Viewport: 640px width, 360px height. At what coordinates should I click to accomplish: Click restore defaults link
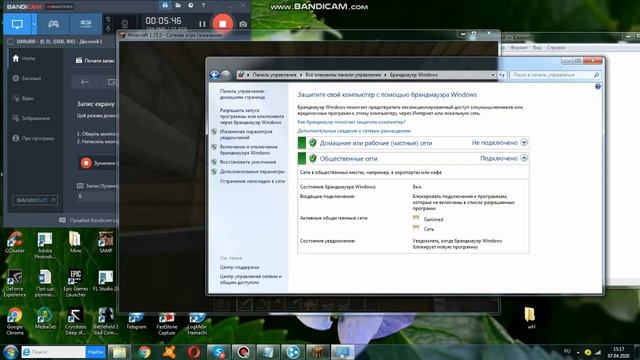pyautogui.click(x=248, y=162)
